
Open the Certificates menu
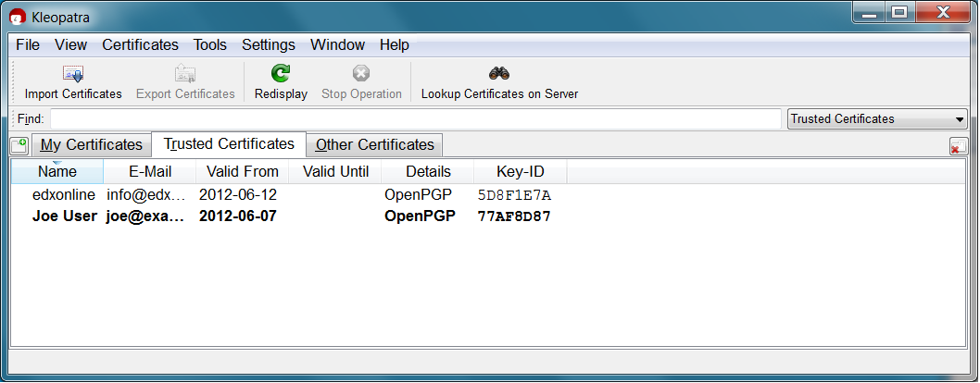click(140, 45)
